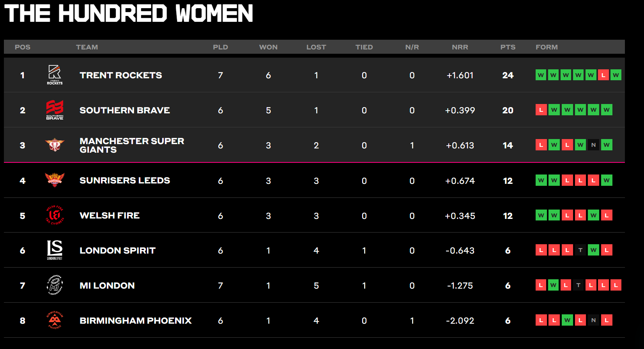Click the FORM column header
This screenshot has width=644, height=349.
547,47
